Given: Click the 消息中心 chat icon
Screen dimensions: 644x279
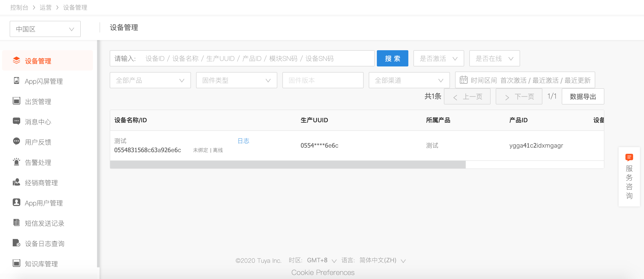Looking at the screenshot, I should [17, 121].
